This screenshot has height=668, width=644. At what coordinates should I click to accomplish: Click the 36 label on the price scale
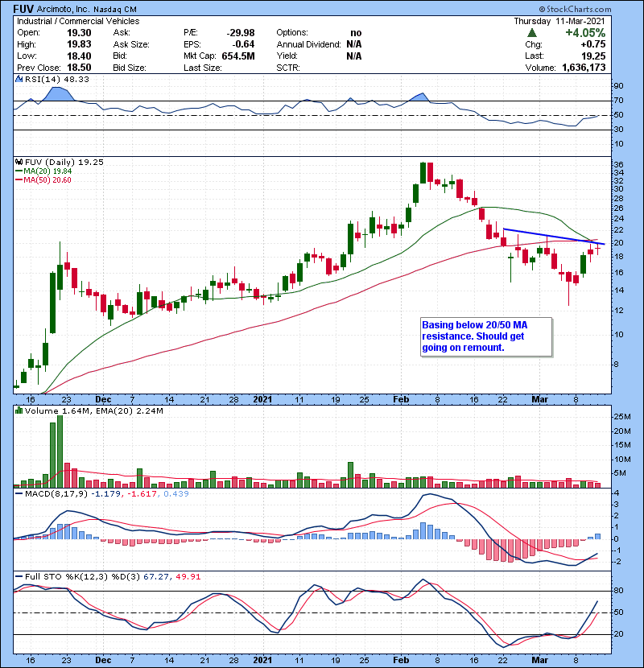[618, 164]
